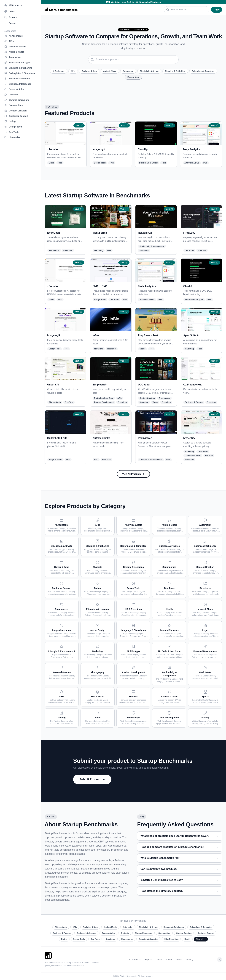
Task: Click the home icon beside All Products
Action: coord(5,5)
